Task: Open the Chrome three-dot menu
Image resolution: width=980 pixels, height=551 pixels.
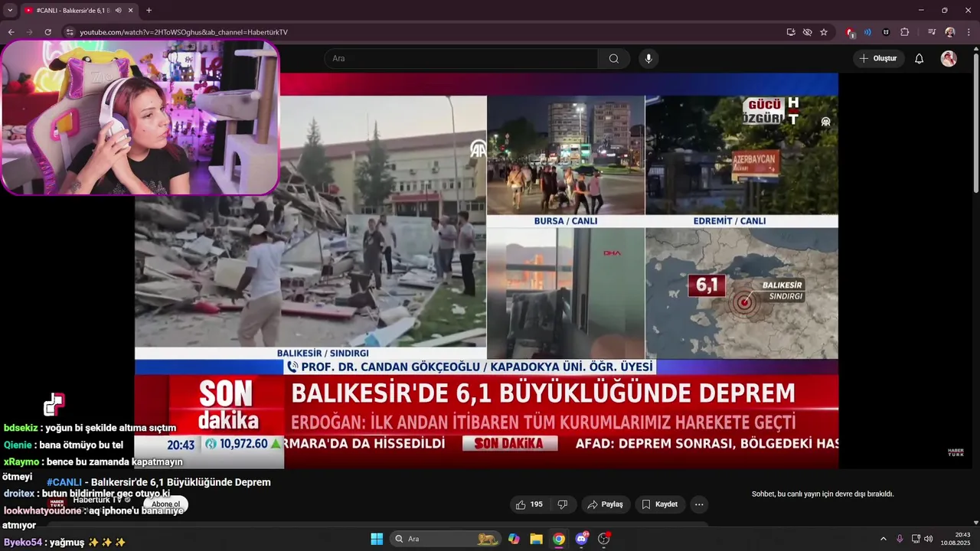Action: 969,32
